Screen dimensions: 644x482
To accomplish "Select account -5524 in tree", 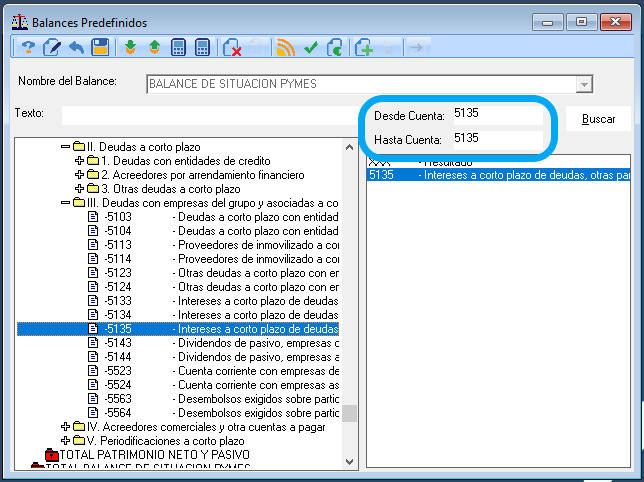I will pyautogui.click(x=213, y=385).
